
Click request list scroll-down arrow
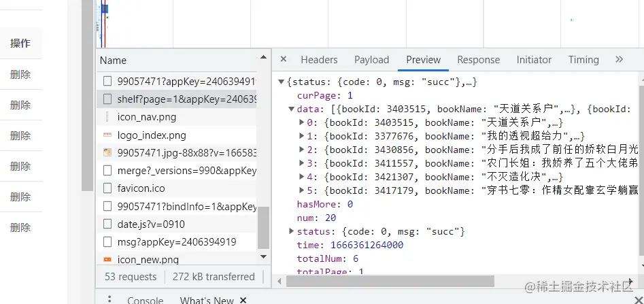coord(263,257)
